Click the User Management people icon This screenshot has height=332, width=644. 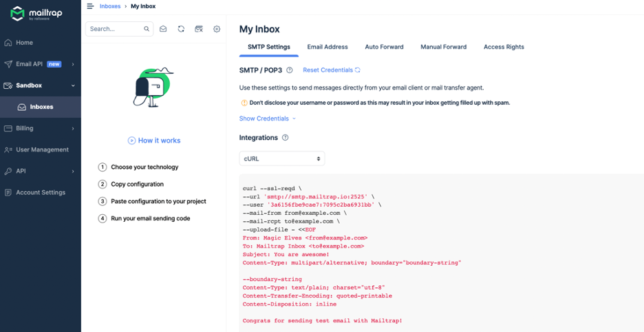(x=8, y=149)
